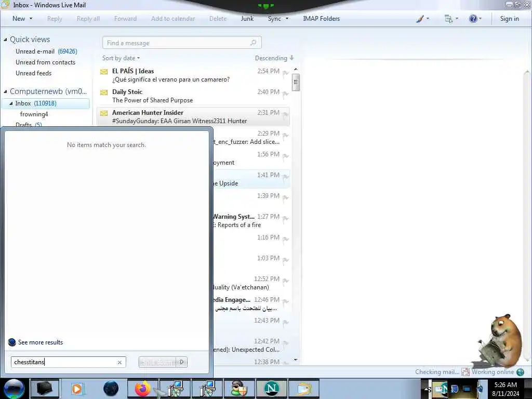Image resolution: width=532 pixels, height=399 pixels.
Task: Click the Shut down button
Action: click(x=158, y=362)
